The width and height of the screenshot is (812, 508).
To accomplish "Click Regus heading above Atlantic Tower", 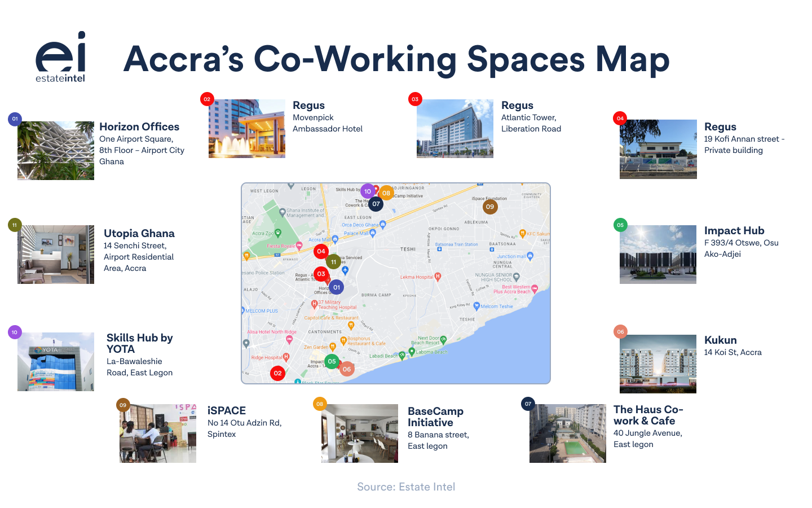I will tap(518, 106).
